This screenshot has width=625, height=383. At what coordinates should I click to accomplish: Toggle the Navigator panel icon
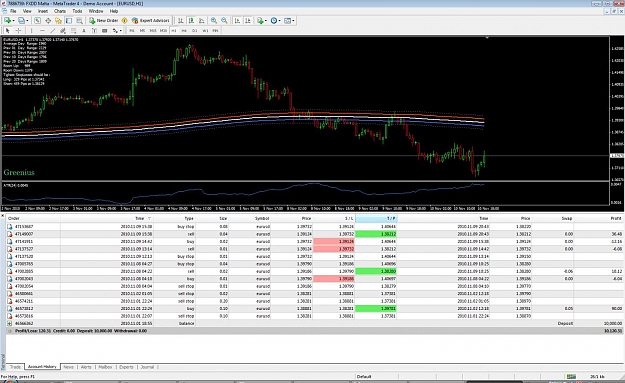[x=58, y=20]
